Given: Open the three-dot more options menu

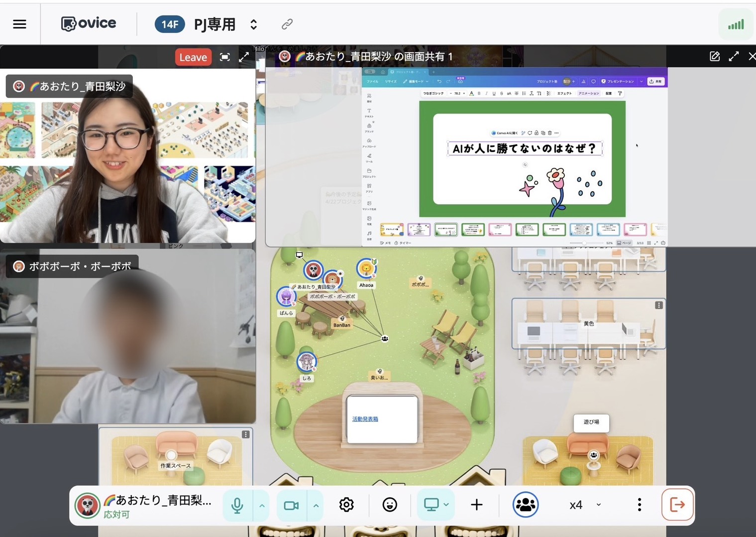Looking at the screenshot, I should point(639,505).
